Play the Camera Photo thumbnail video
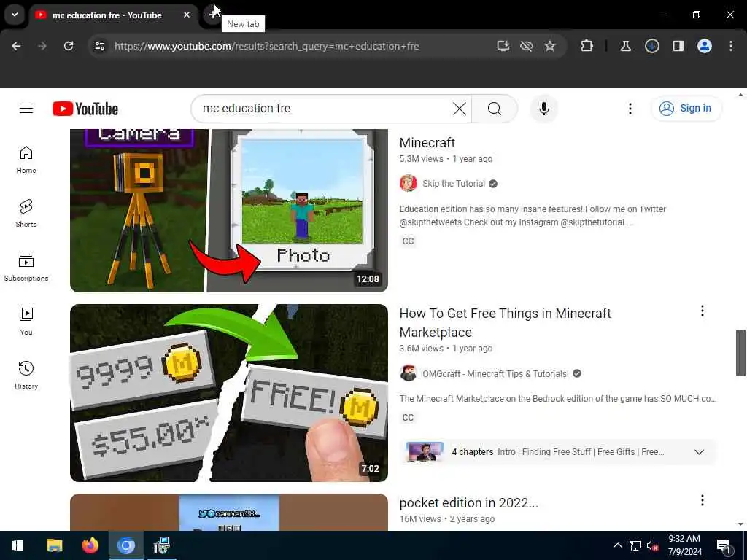This screenshot has width=747, height=560. point(228,211)
